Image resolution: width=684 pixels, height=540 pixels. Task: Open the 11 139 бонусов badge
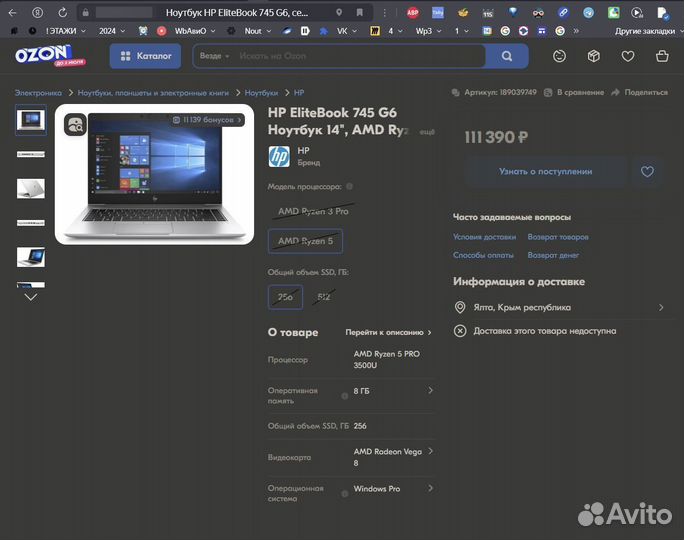pyautogui.click(x=207, y=120)
